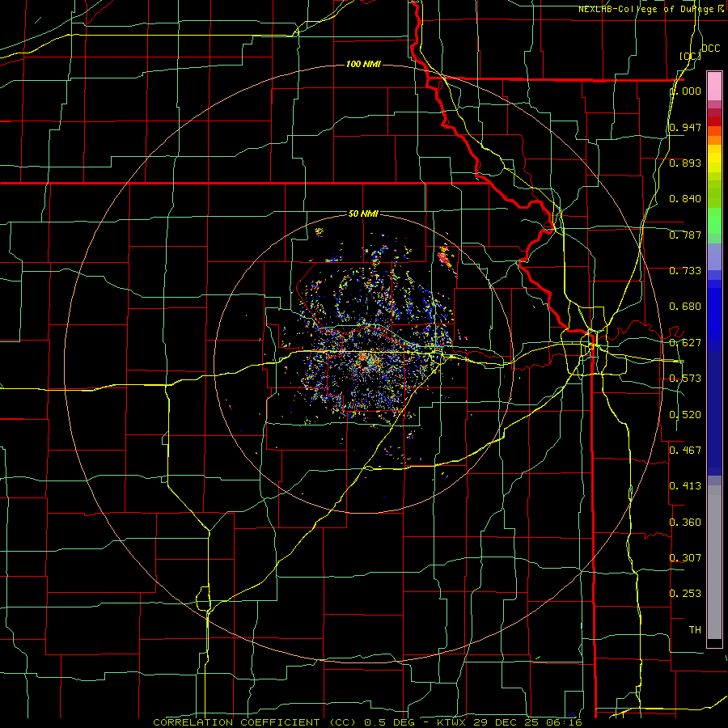The height and width of the screenshot is (728, 728).
Task: Click the 0.733 scale value
Action: [x=685, y=271]
